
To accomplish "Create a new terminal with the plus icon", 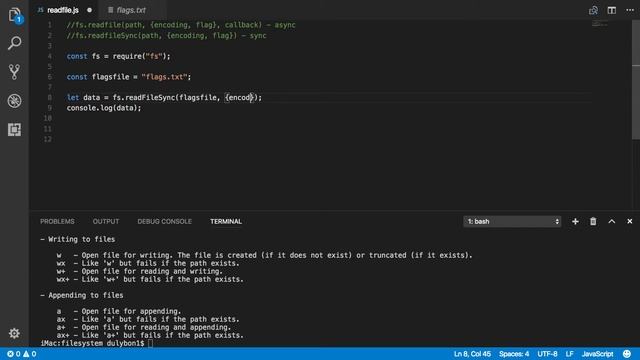I will [x=575, y=221].
